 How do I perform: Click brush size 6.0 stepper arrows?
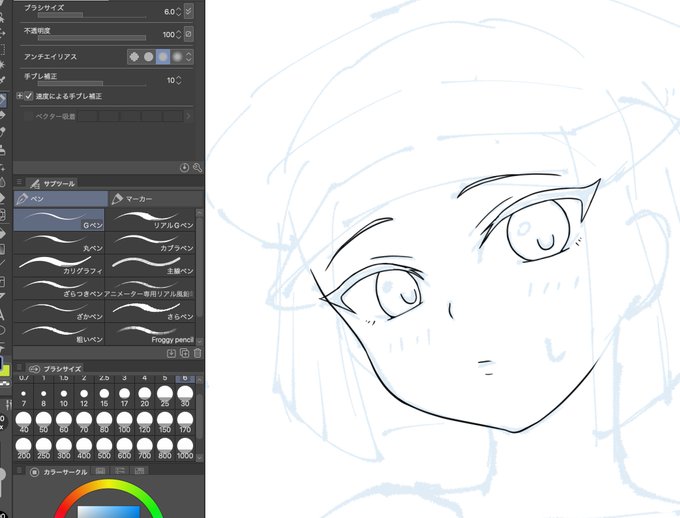179,12
